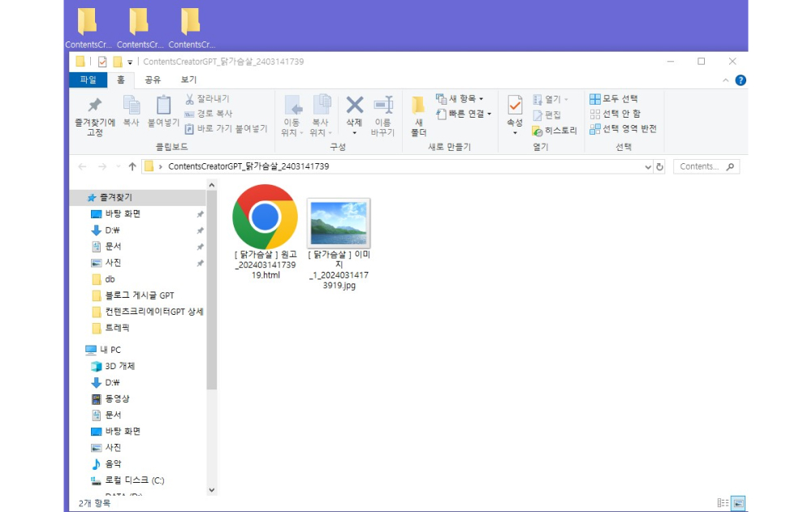This screenshot has width=812, height=512.
Task: Switch to the 홈 (Home) ribbon tab
Action: click(x=121, y=80)
